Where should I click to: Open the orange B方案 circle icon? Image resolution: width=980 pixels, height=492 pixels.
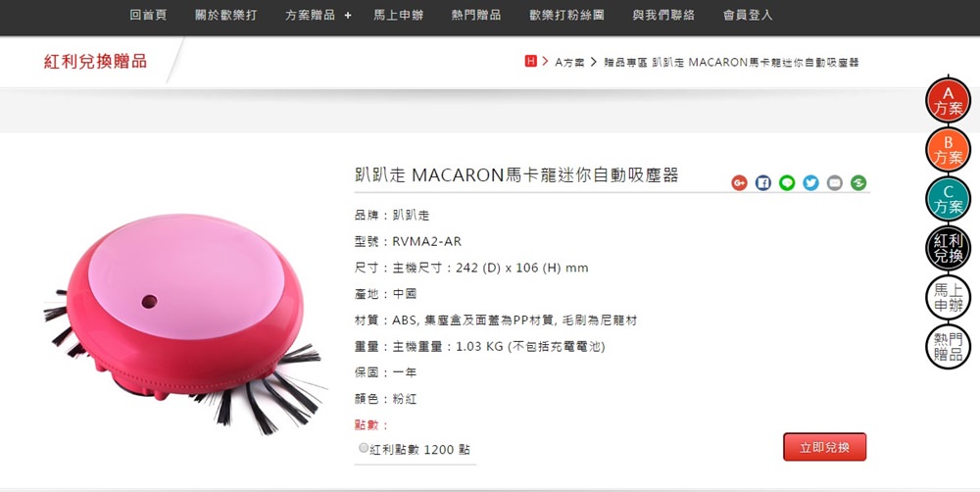point(948,149)
